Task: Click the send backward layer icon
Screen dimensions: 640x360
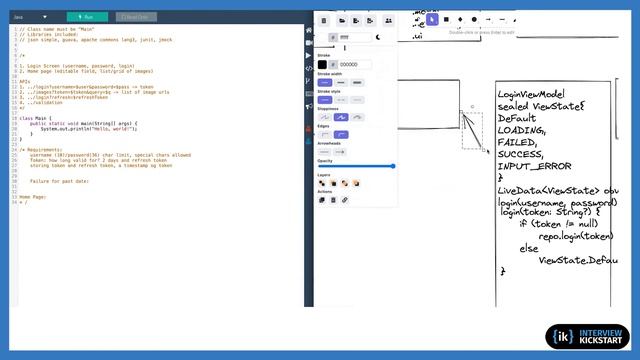Action: [x=333, y=183]
